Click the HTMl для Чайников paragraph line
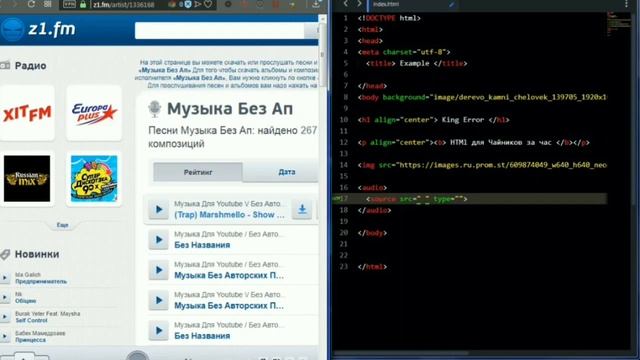Screen dimensions: 640x360 [474, 142]
